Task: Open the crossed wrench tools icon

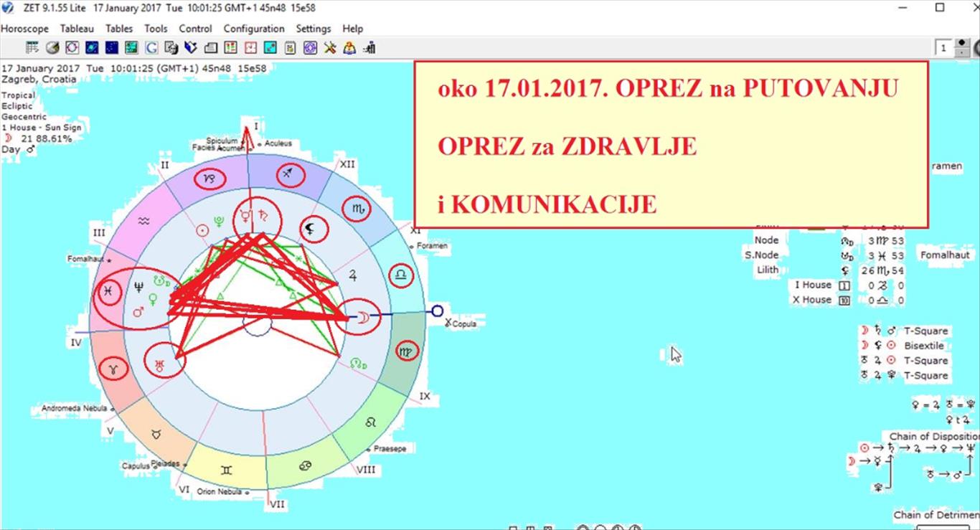Action: pos(330,48)
